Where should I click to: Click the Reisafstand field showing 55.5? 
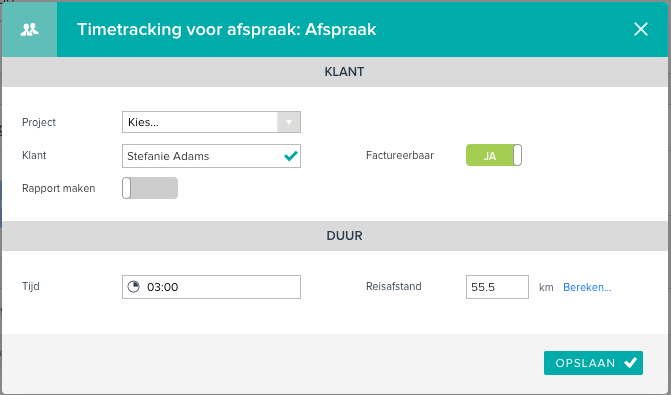[497, 287]
